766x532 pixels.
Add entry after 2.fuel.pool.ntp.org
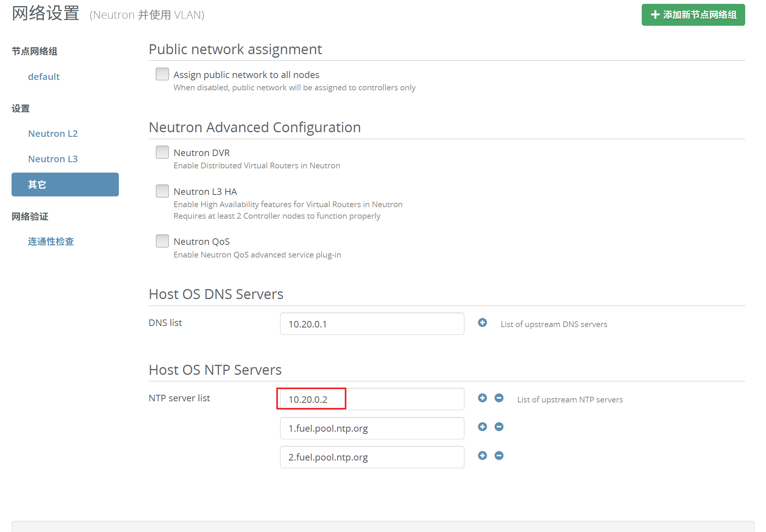[482, 456]
